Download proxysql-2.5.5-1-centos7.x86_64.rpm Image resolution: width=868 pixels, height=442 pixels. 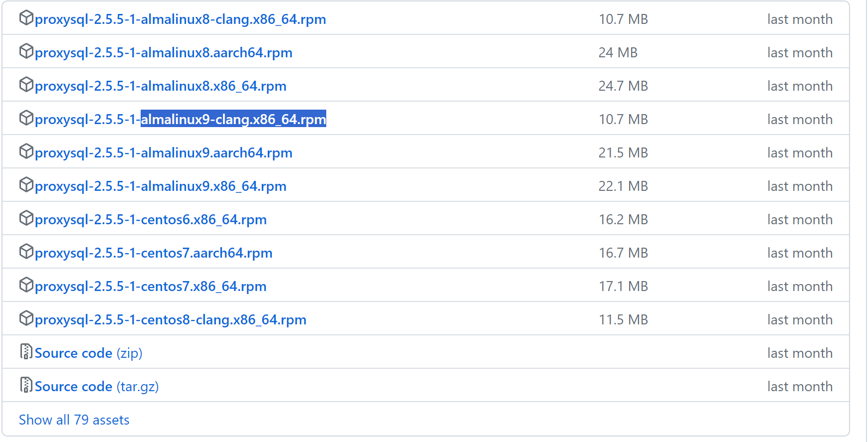pyautogui.click(x=150, y=287)
